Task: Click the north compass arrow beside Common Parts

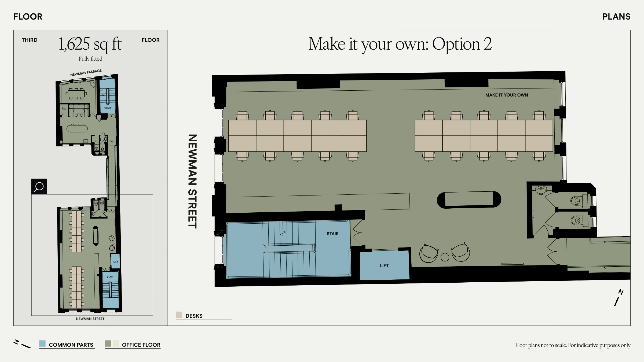Action: (x=22, y=344)
